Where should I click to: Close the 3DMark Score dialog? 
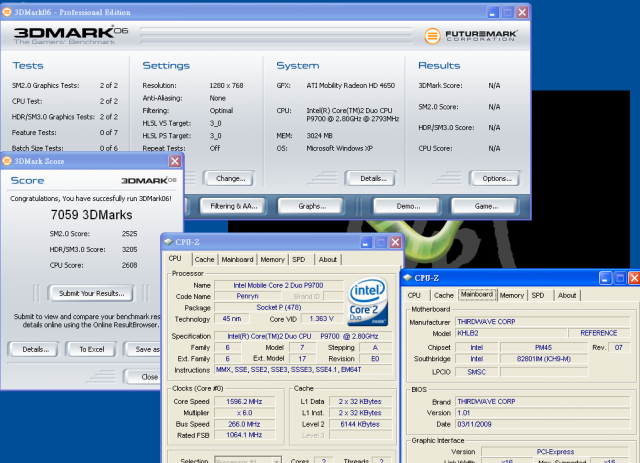(x=175, y=161)
